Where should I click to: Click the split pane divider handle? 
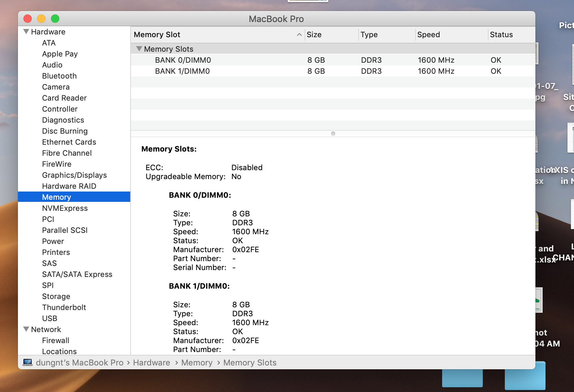click(333, 134)
